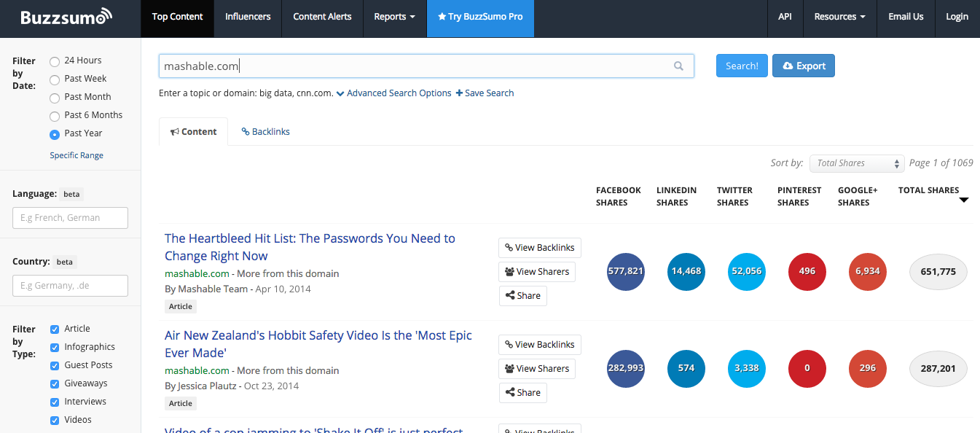Uncheck the Guest Posts type filter
This screenshot has height=433, width=980.
pyautogui.click(x=55, y=365)
